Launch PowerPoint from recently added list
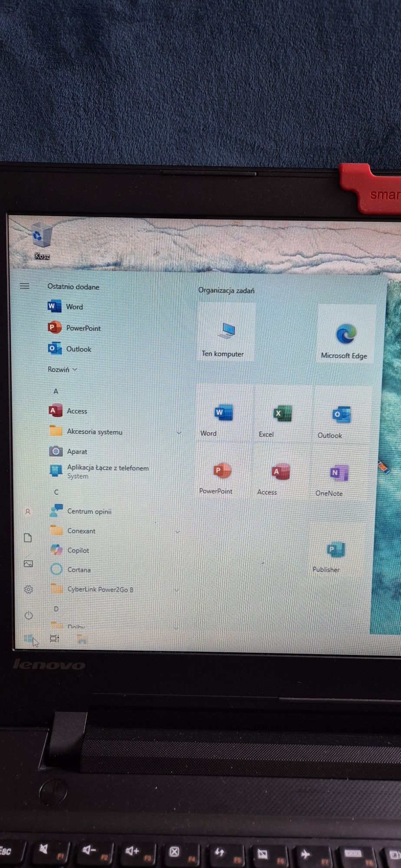 (x=74, y=328)
